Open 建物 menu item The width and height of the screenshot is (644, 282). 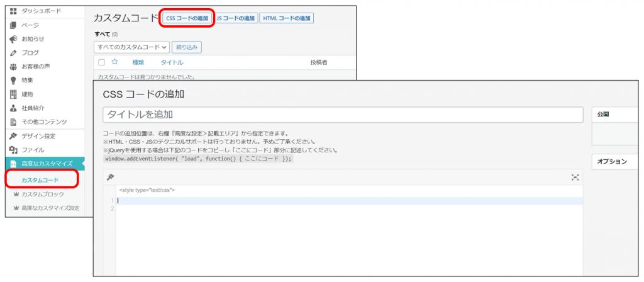[x=28, y=94]
